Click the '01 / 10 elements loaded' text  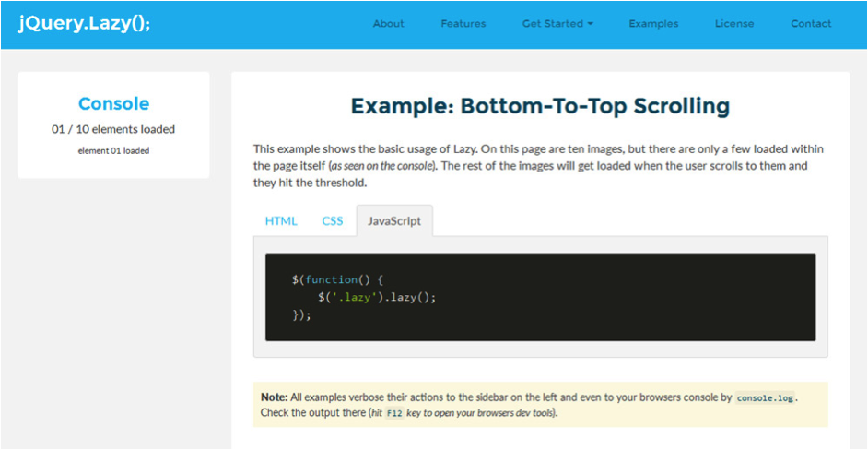113,130
